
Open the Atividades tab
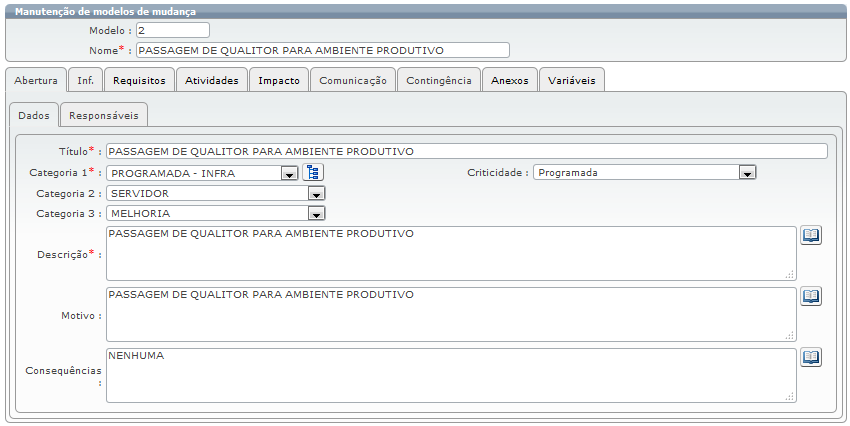[x=212, y=80]
